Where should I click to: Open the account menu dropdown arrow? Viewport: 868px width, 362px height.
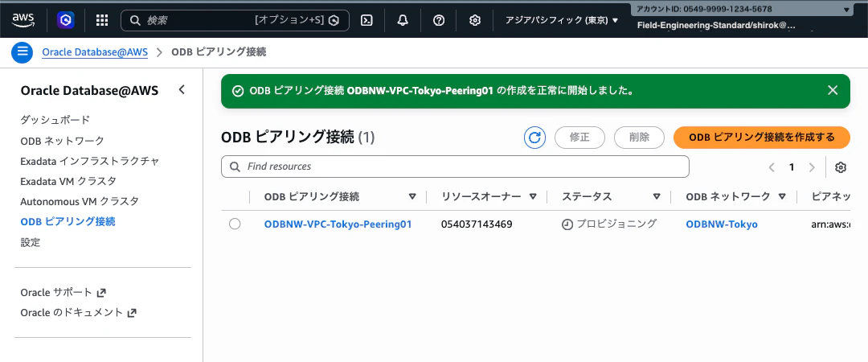pos(845,10)
